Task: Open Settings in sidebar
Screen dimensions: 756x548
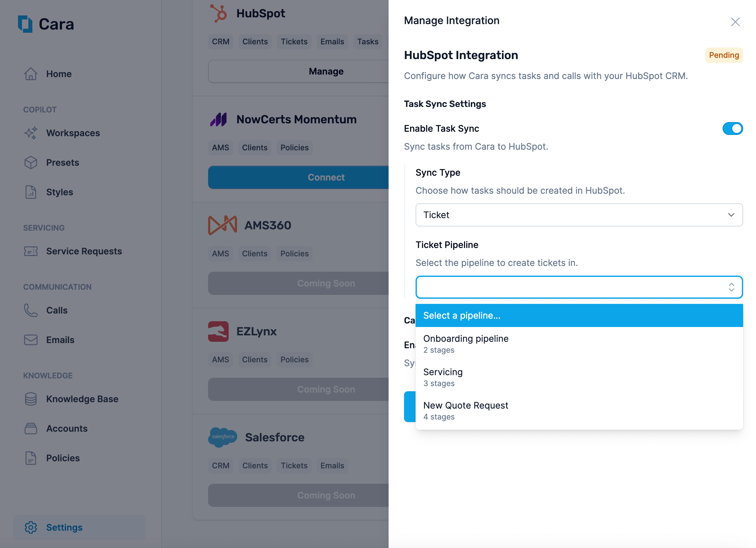Action: coord(79,527)
